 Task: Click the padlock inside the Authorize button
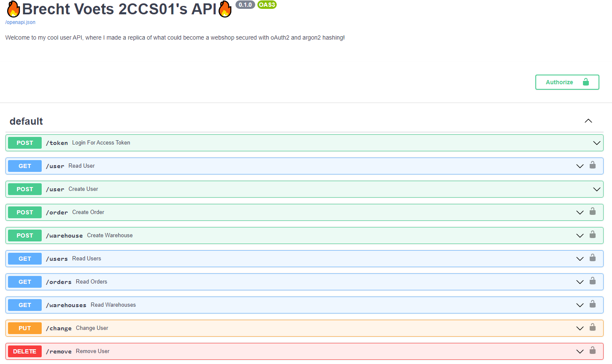tap(585, 82)
